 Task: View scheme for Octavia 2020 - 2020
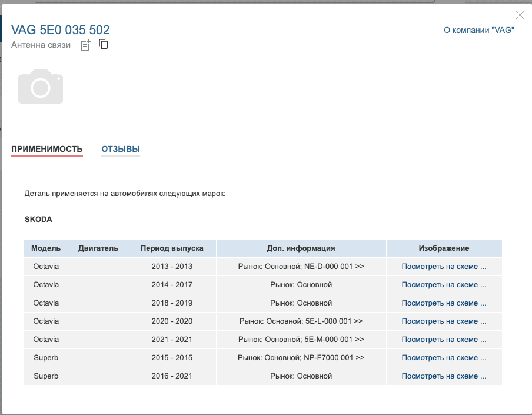point(444,321)
